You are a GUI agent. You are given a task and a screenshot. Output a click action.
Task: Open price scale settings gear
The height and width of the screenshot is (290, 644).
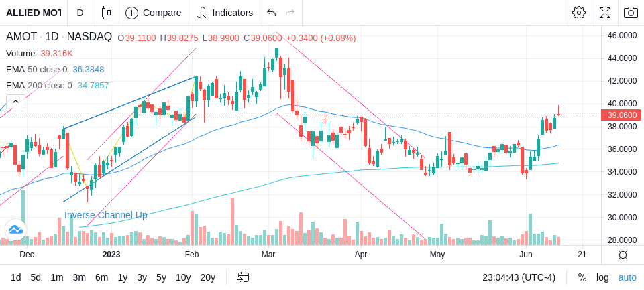[x=623, y=255]
